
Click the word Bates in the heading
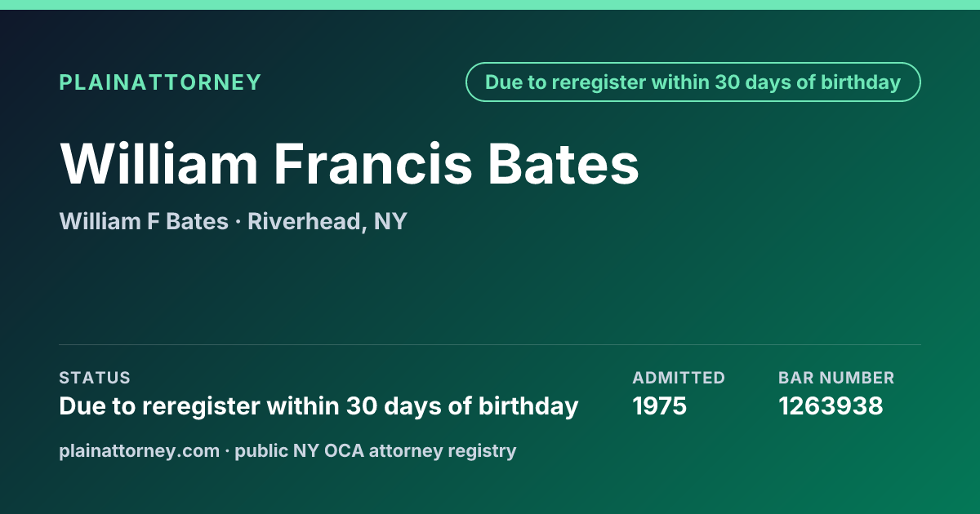point(563,164)
